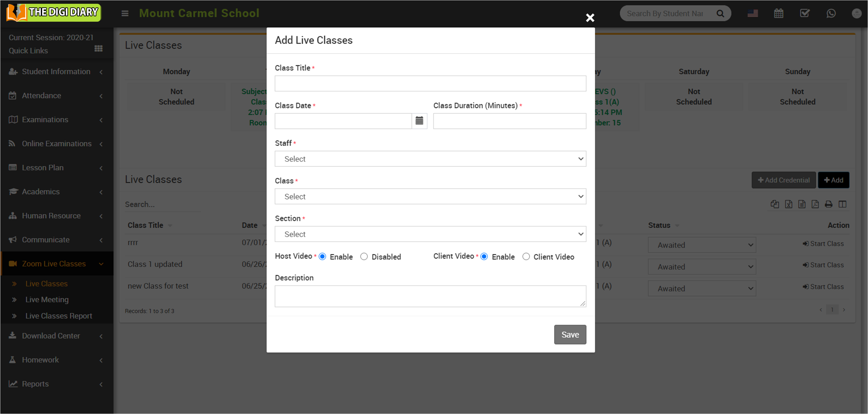The height and width of the screenshot is (414, 868).
Task: Click the hamburger menu icon in header
Action: pyautogui.click(x=125, y=13)
